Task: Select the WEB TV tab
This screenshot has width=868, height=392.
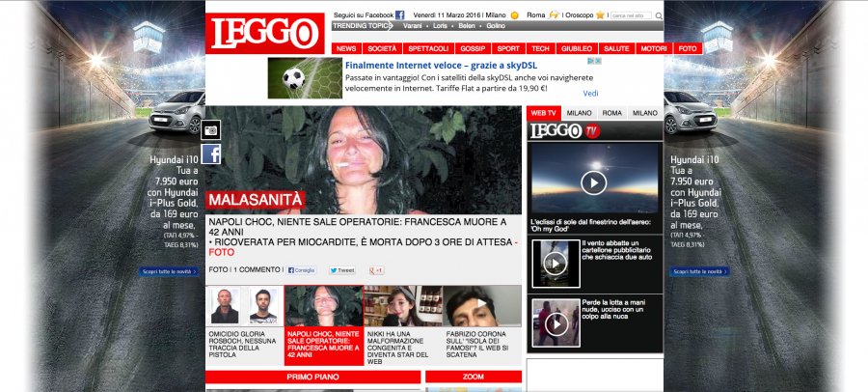Action: pos(545,113)
